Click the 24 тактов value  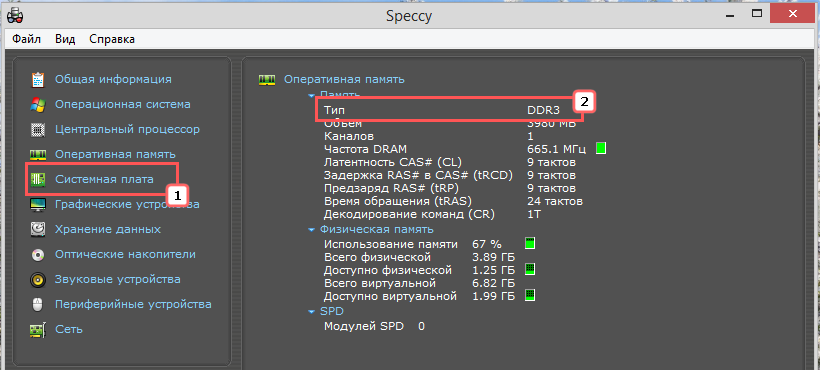(x=555, y=201)
